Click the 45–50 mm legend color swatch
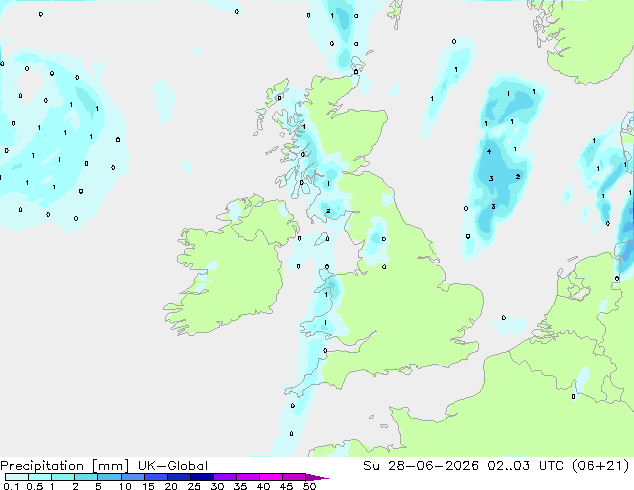 (294, 477)
